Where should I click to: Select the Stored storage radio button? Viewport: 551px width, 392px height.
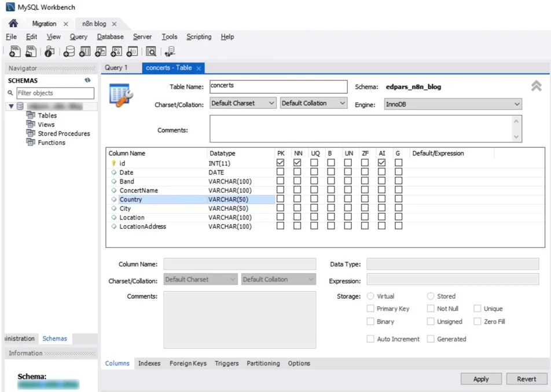[431, 296]
